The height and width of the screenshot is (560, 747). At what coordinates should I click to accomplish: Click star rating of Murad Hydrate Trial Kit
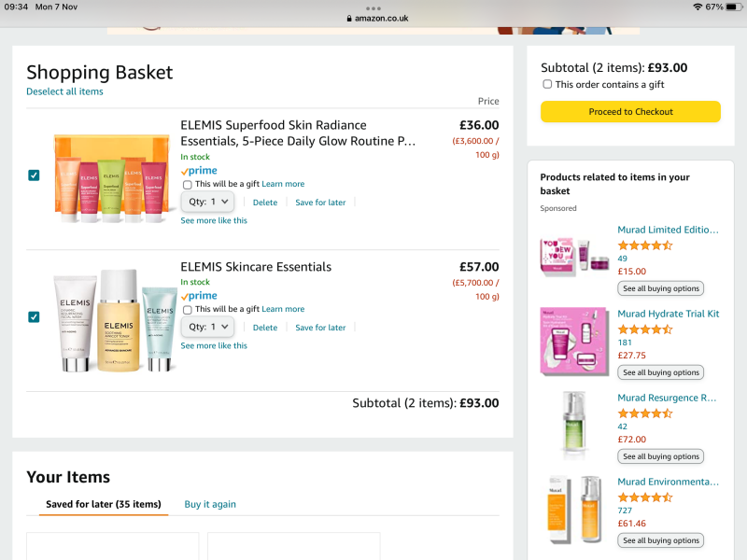(x=644, y=329)
